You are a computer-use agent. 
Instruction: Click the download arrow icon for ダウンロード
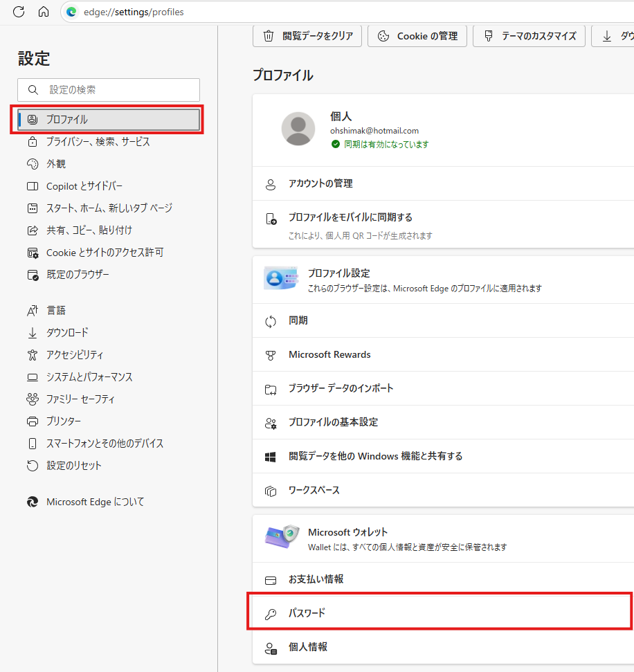[33, 333]
